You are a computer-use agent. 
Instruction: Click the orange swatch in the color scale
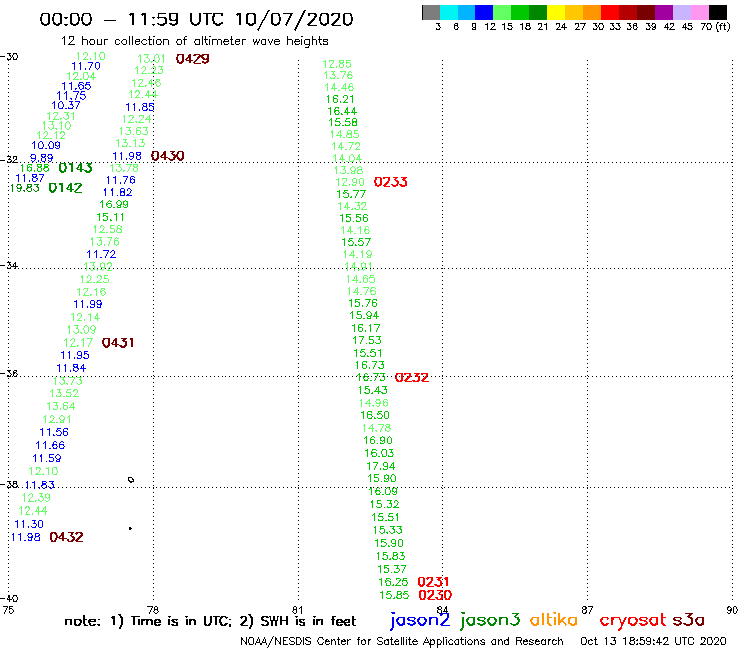pyautogui.click(x=592, y=12)
